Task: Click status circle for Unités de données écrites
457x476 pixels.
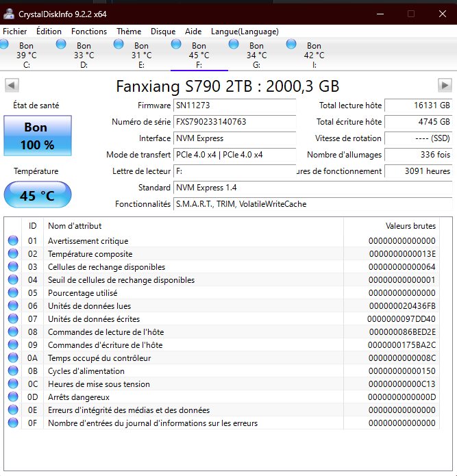Action: coord(13,318)
